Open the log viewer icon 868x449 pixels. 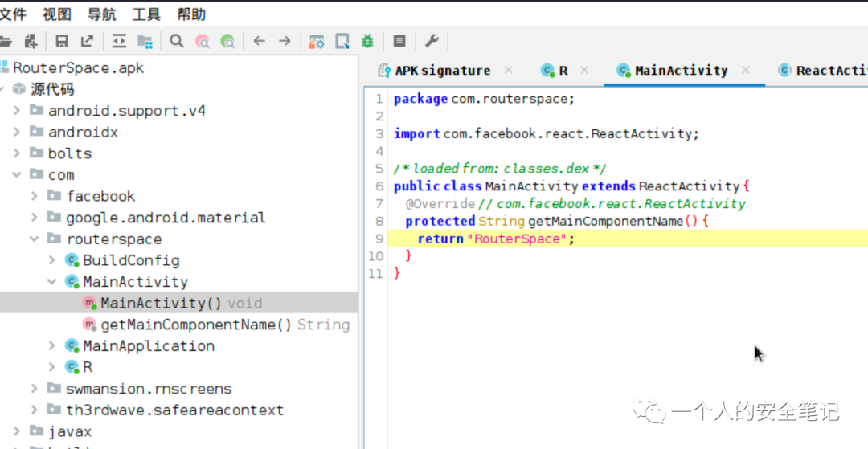pyautogui.click(x=399, y=41)
